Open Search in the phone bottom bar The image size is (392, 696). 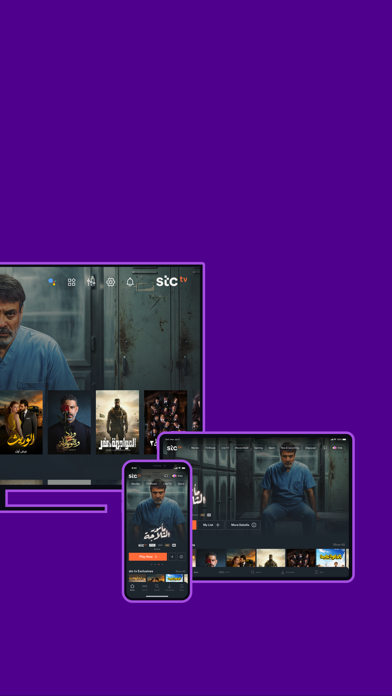(x=157, y=588)
